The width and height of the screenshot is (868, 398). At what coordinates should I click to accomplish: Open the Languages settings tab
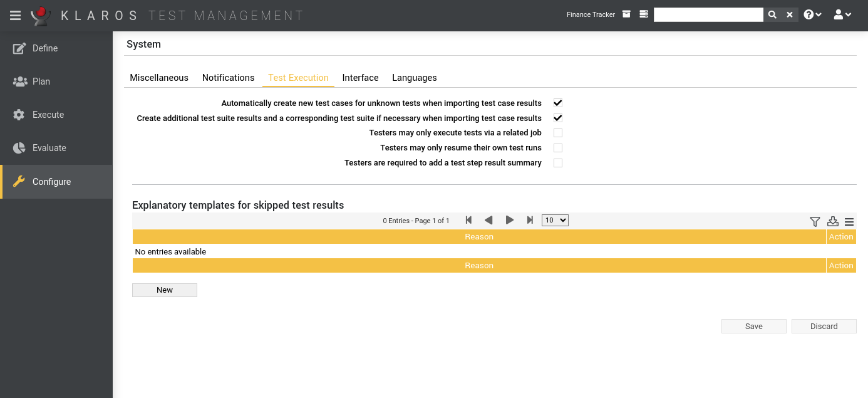pos(414,77)
